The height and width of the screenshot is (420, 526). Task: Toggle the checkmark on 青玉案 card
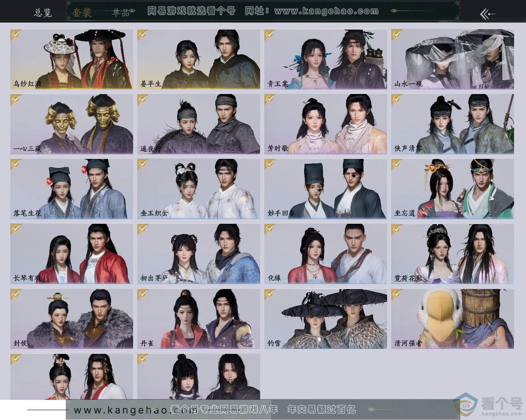click(x=270, y=34)
